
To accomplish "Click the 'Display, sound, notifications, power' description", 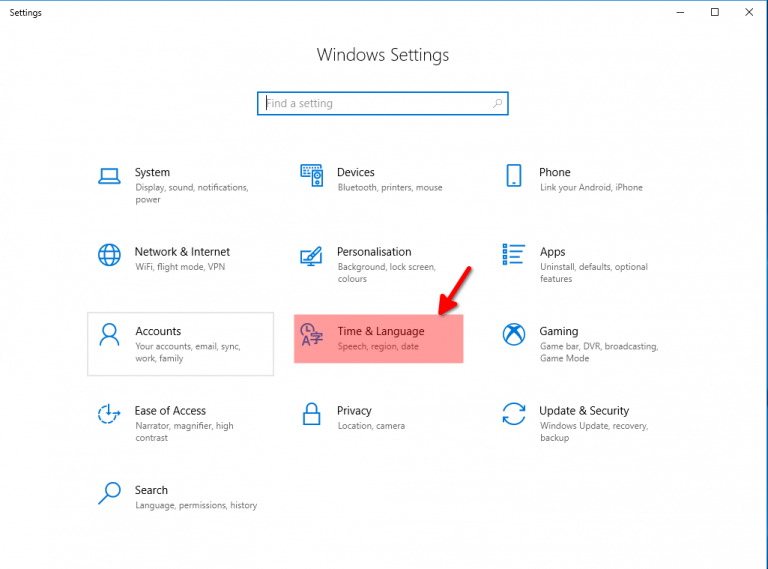I will (192, 193).
